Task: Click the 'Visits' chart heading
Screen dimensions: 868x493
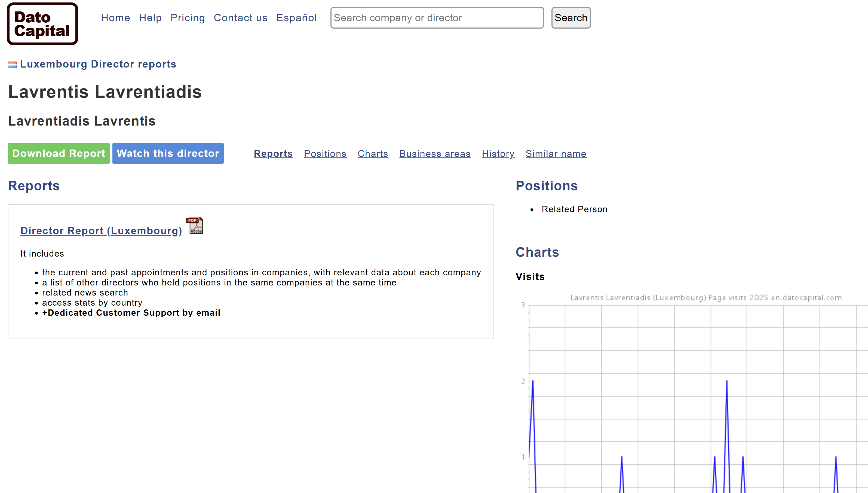Action: tap(530, 277)
